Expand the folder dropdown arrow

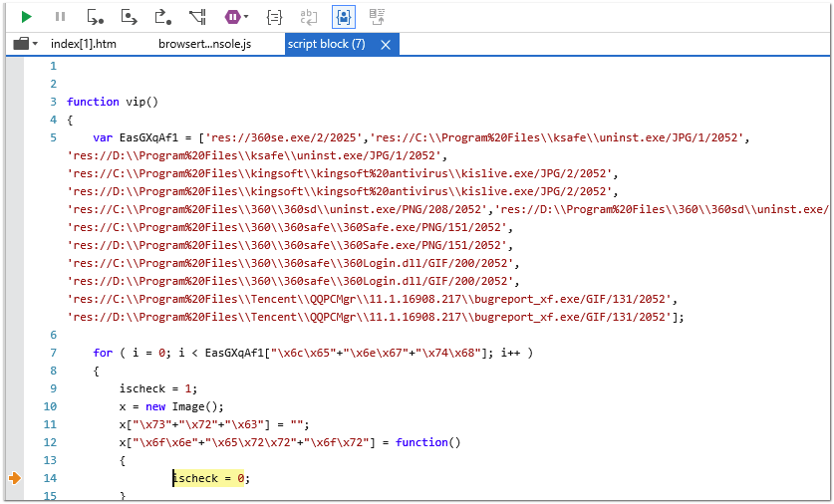pos(36,44)
